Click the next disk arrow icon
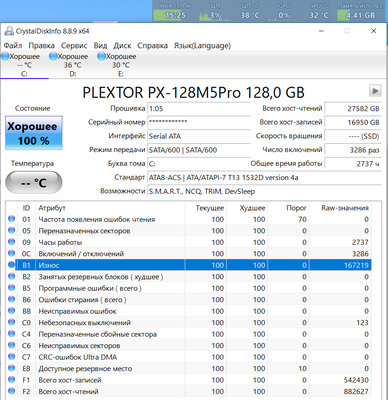The width and height of the screenshot is (388, 400). pyautogui.click(x=375, y=91)
